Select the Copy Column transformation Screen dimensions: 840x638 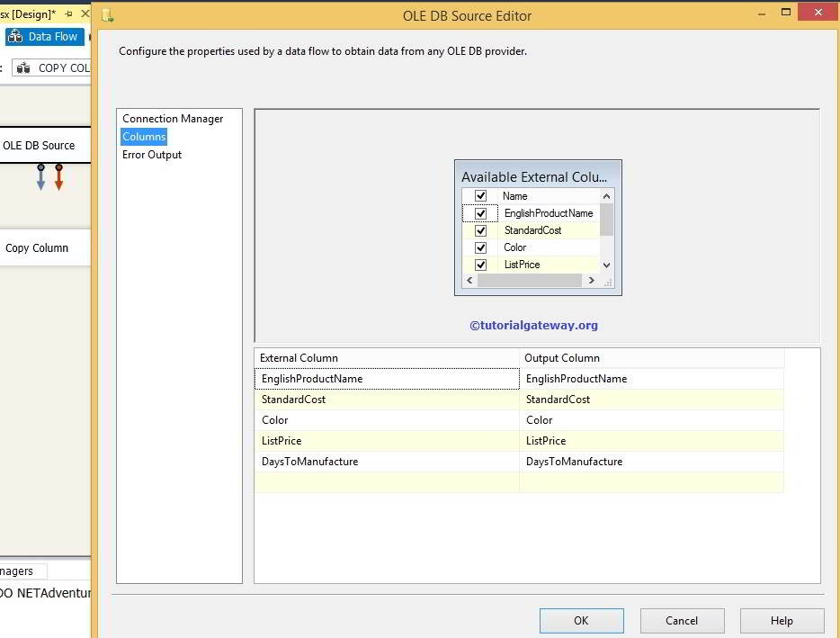[39, 247]
